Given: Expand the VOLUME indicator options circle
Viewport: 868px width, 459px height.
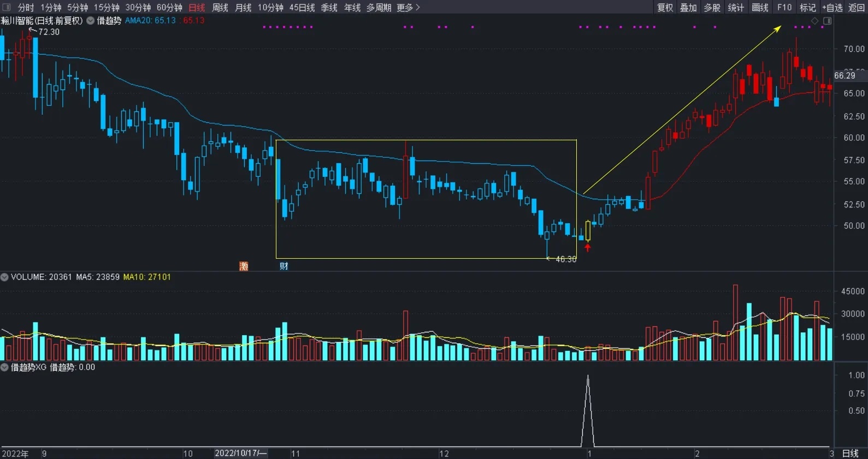Looking at the screenshot, I should click(x=4, y=277).
